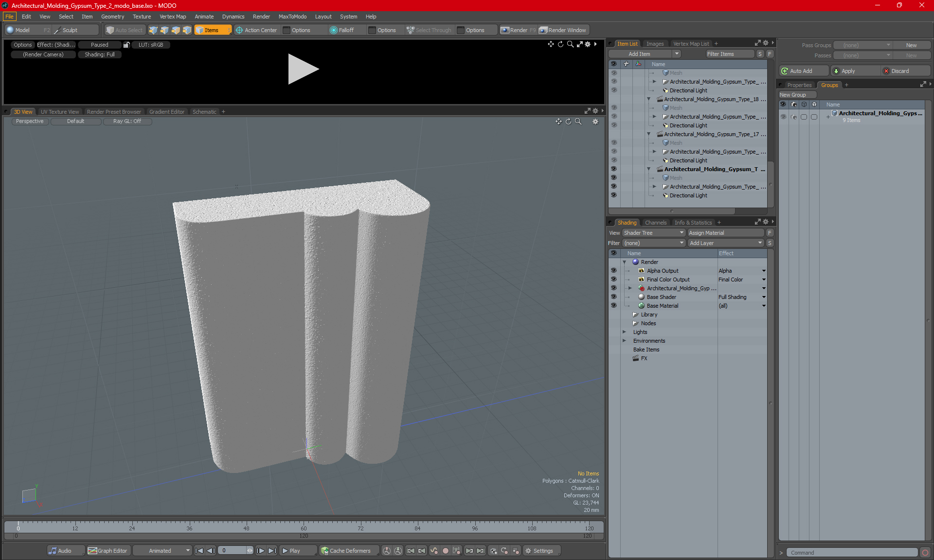The width and height of the screenshot is (934, 560).
Task: Go to last frame button
Action: pos(272,551)
